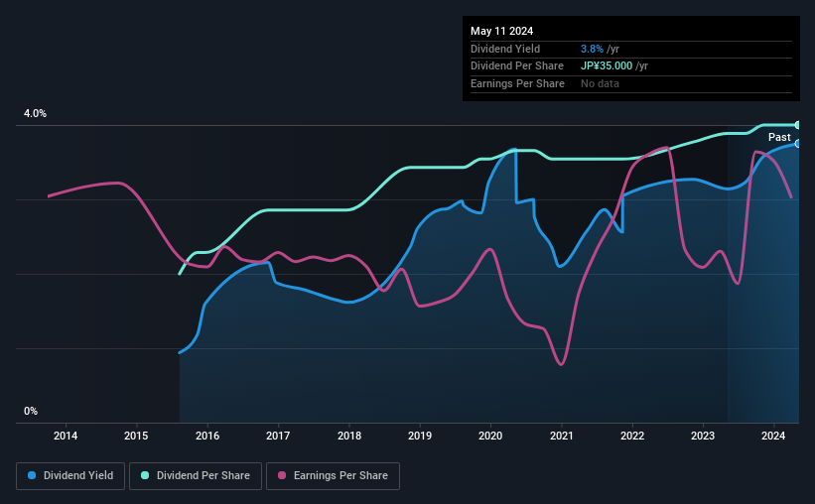Click the 3.8% dividend yield value
815x504 pixels.
(592, 49)
